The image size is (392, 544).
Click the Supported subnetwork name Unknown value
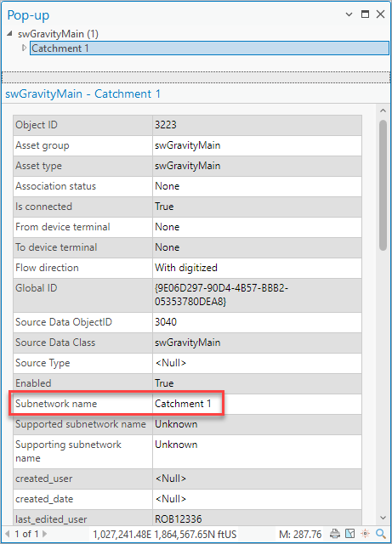coord(176,424)
